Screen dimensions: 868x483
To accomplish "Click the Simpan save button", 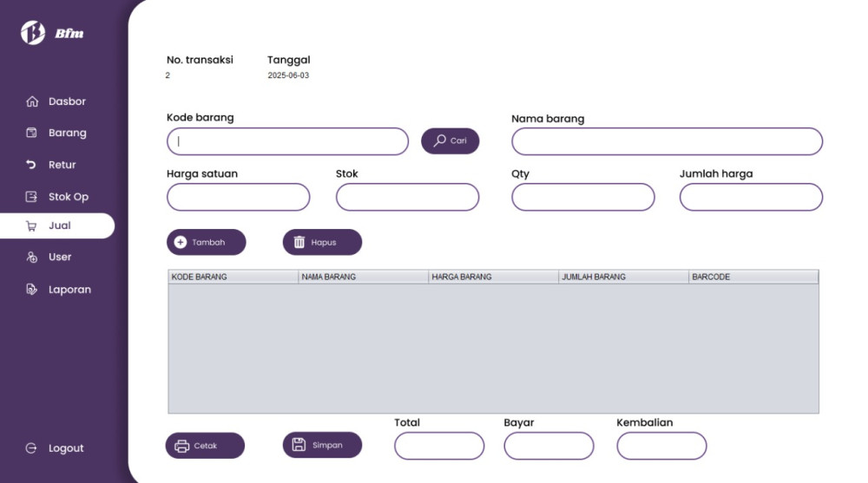I will pyautogui.click(x=322, y=445).
